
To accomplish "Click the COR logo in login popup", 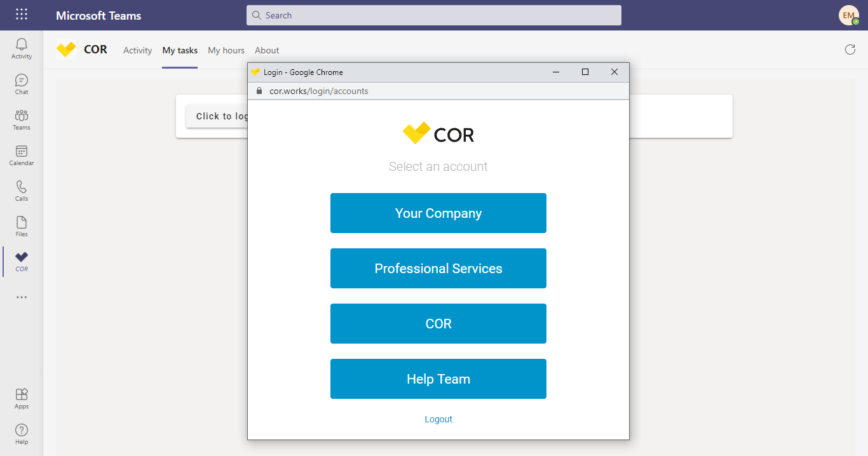I will click(438, 133).
